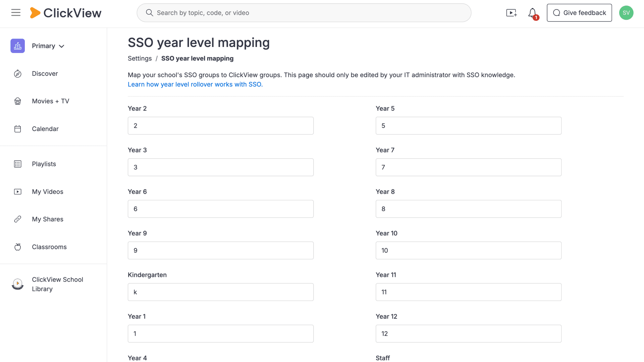
Task: Click the Year 12 mapping field
Action: [x=469, y=334]
